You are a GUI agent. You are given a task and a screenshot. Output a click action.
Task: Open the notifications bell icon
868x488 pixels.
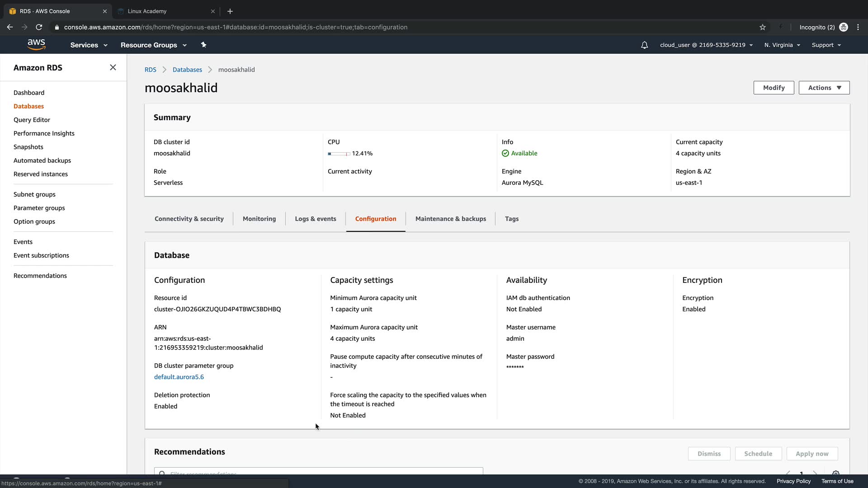coord(644,45)
